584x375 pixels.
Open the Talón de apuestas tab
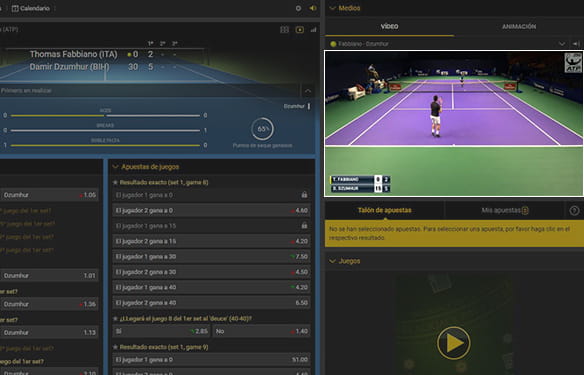click(384, 210)
